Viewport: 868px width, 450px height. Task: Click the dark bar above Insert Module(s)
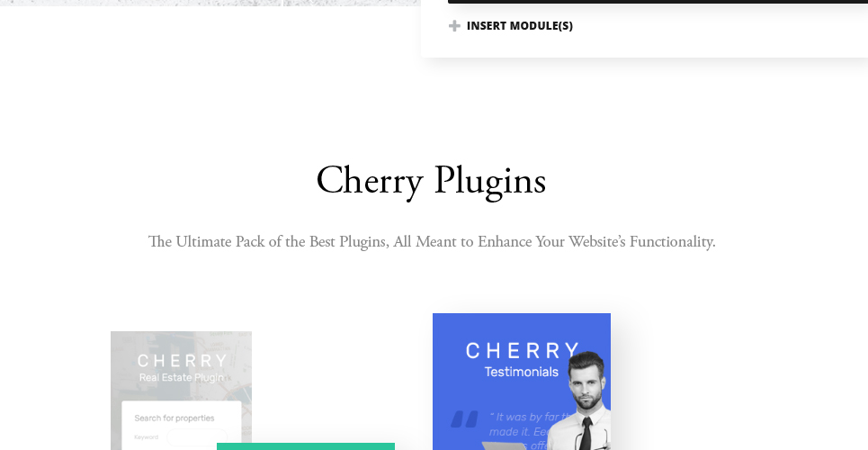[x=658, y=2]
